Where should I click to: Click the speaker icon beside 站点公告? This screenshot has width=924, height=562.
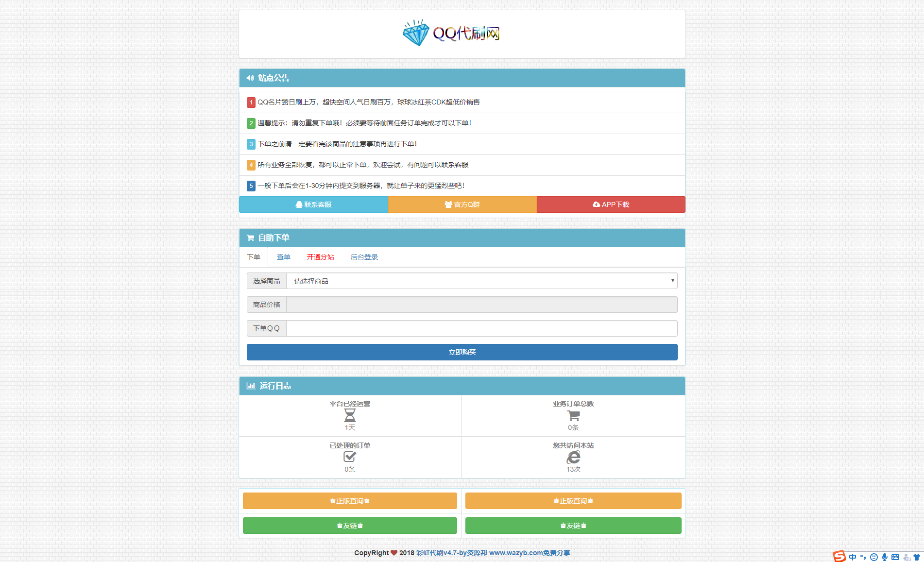250,78
